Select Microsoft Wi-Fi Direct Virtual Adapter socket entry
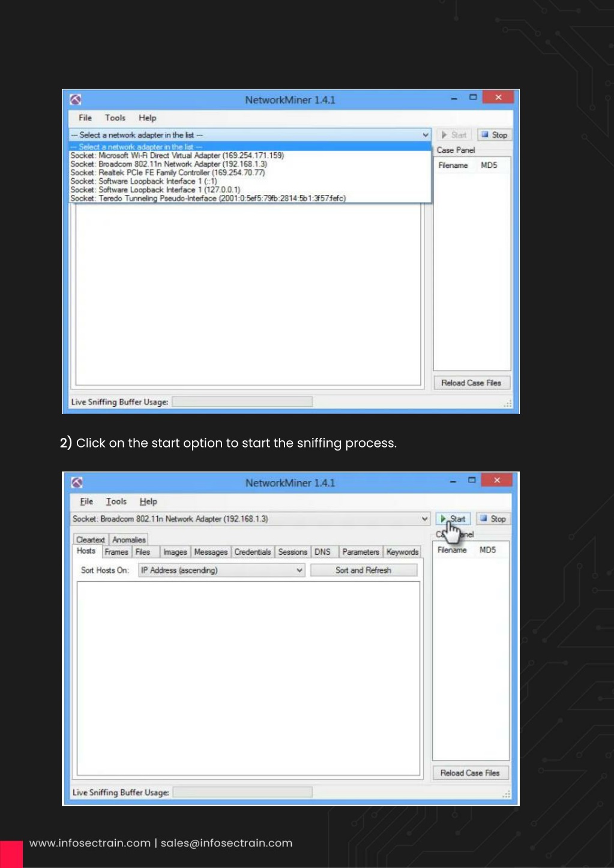614x868 pixels. [x=250, y=155]
